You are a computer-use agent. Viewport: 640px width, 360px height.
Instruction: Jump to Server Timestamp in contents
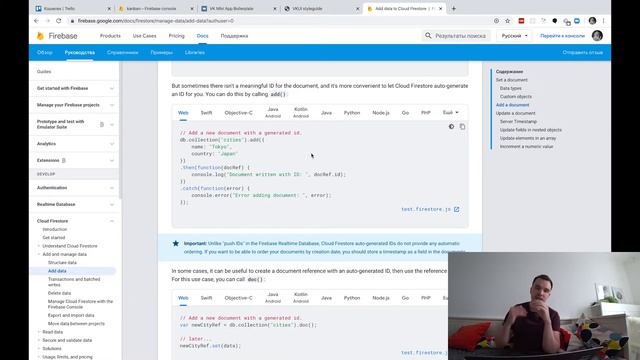pyautogui.click(x=518, y=122)
